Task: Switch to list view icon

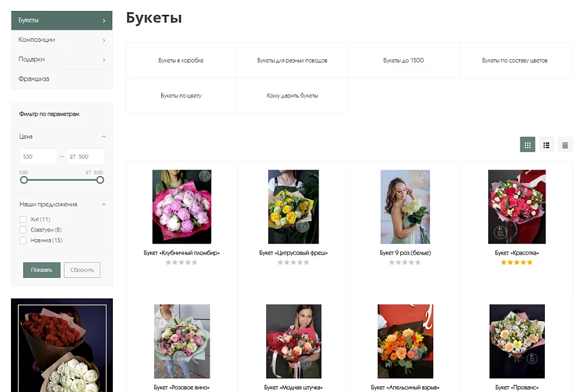Action: pyautogui.click(x=546, y=145)
